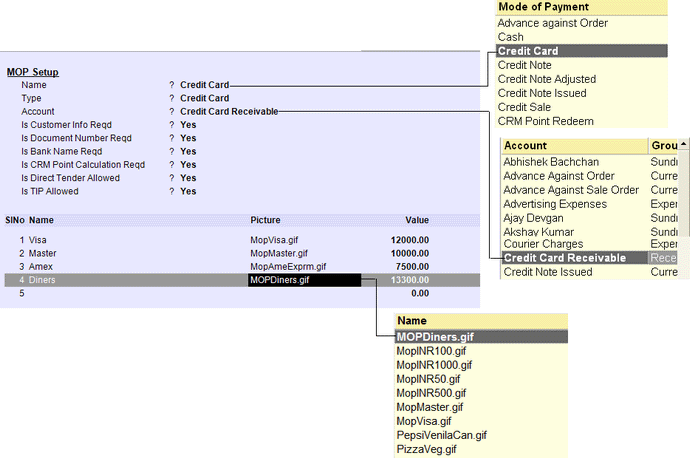
Task: Edit the MOPDiners.gif picture cell
Action: [303, 280]
